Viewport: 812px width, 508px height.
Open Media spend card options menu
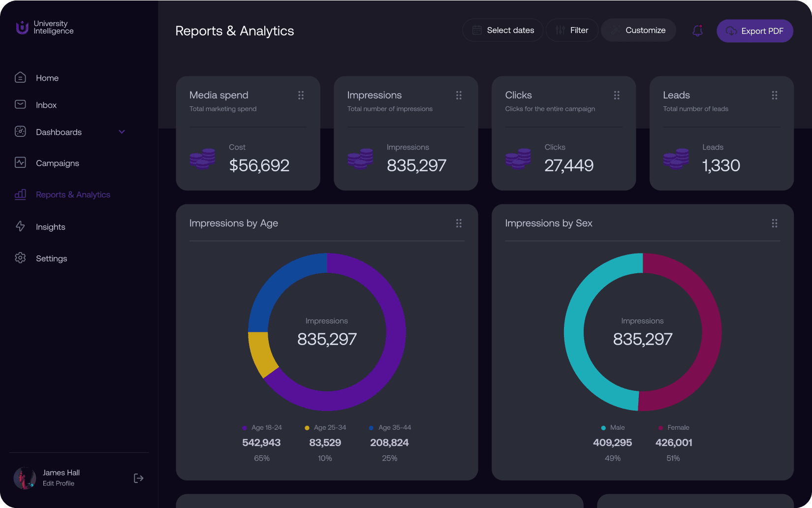pos(301,95)
